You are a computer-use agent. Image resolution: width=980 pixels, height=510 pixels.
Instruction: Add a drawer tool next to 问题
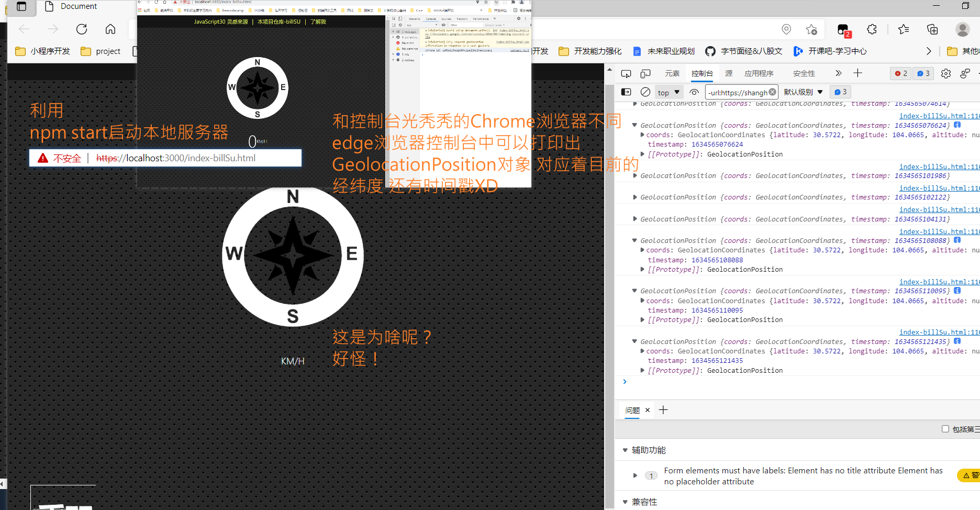click(663, 410)
